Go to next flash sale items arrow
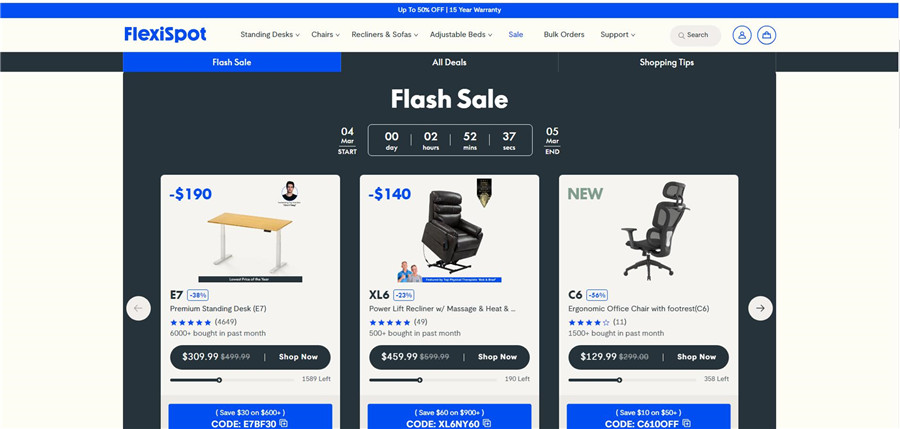 pyautogui.click(x=760, y=308)
